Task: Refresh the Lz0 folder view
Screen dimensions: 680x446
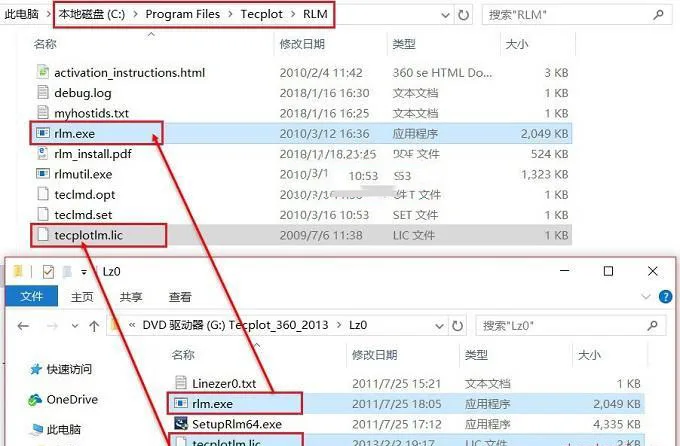Action: pyautogui.click(x=458, y=325)
